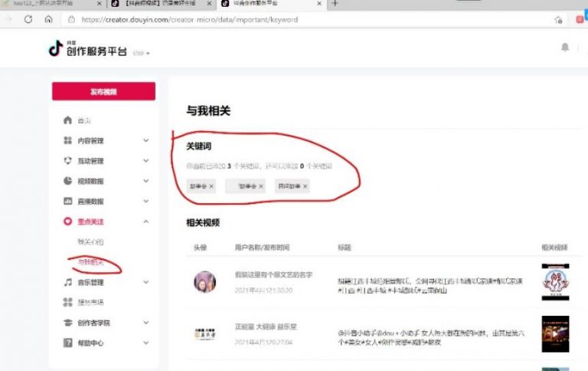Collapse the 重点关注 sidebar section
The image size is (588, 371).
pyautogui.click(x=145, y=222)
